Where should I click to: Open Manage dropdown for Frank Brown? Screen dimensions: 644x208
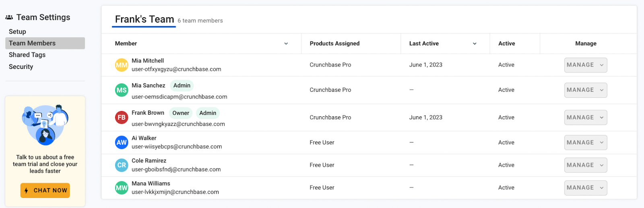coord(585,117)
